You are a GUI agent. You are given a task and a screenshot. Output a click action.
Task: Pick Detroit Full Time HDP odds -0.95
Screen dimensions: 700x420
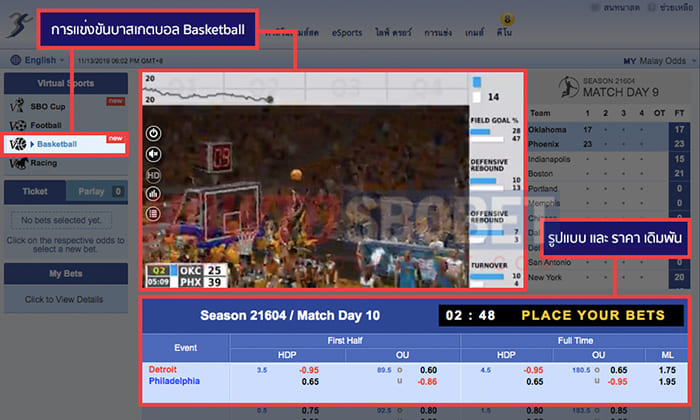[533, 370]
